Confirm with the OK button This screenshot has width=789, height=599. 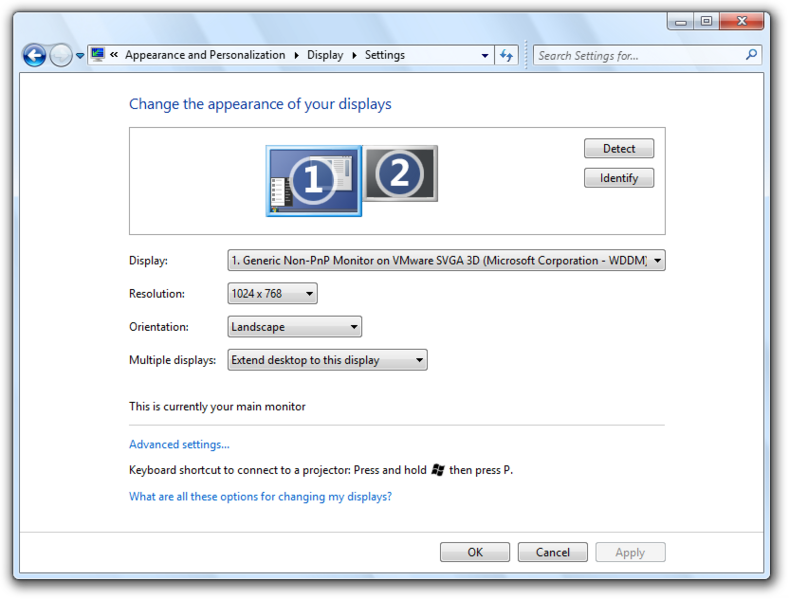click(x=475, y=552)
